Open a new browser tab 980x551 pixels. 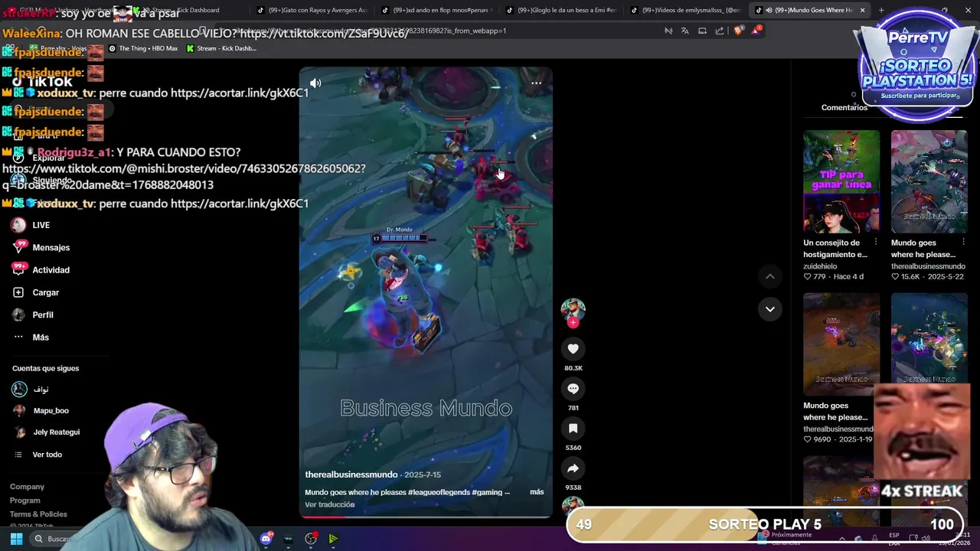(x=880, y=10)
